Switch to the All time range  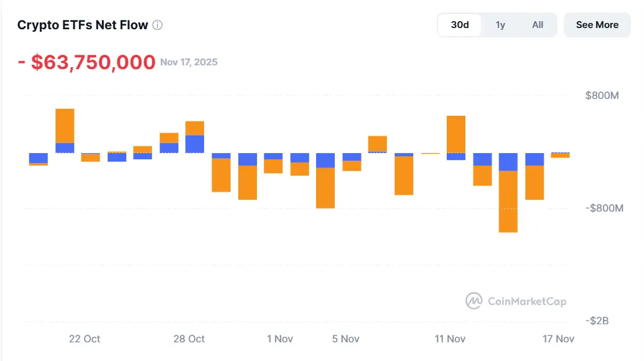[538, 25]
